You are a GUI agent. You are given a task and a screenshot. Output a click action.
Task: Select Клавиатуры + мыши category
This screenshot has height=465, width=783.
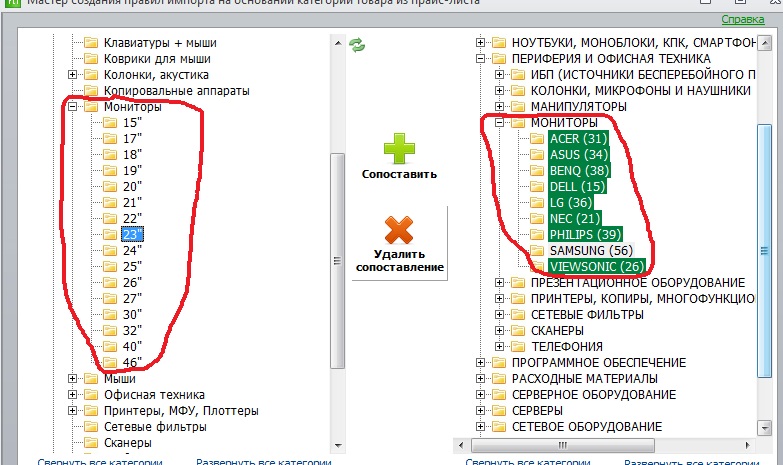(x=160, y=42)
